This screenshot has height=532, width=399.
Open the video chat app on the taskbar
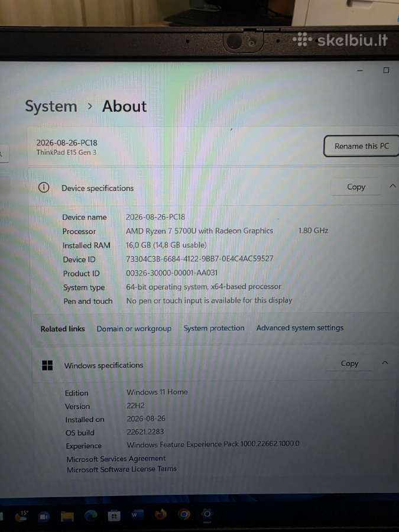44,516
